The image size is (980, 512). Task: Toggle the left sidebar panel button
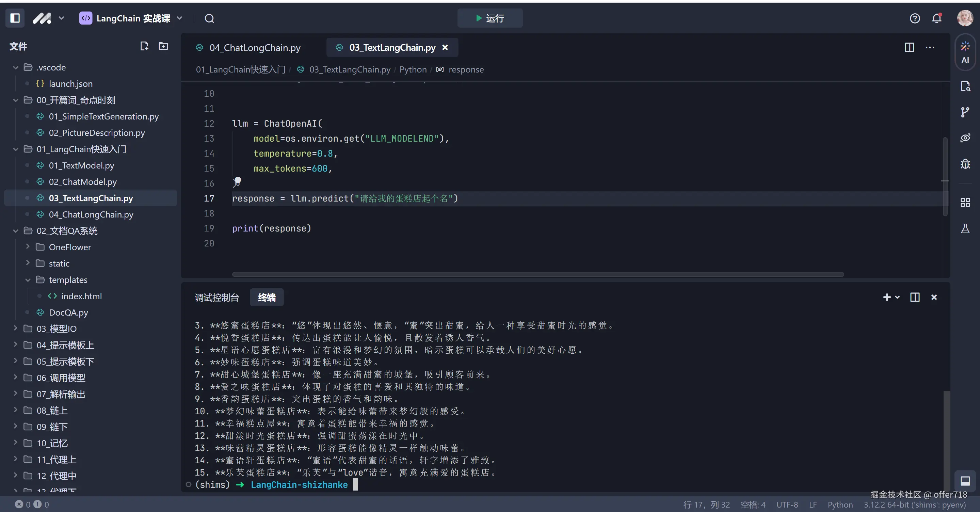[15, 18]
